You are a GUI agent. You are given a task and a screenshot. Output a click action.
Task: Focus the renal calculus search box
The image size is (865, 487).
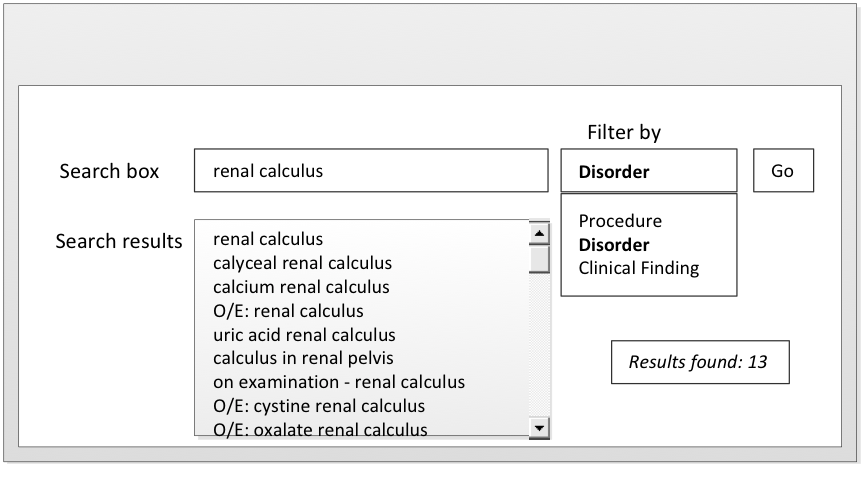pos(371,171)
